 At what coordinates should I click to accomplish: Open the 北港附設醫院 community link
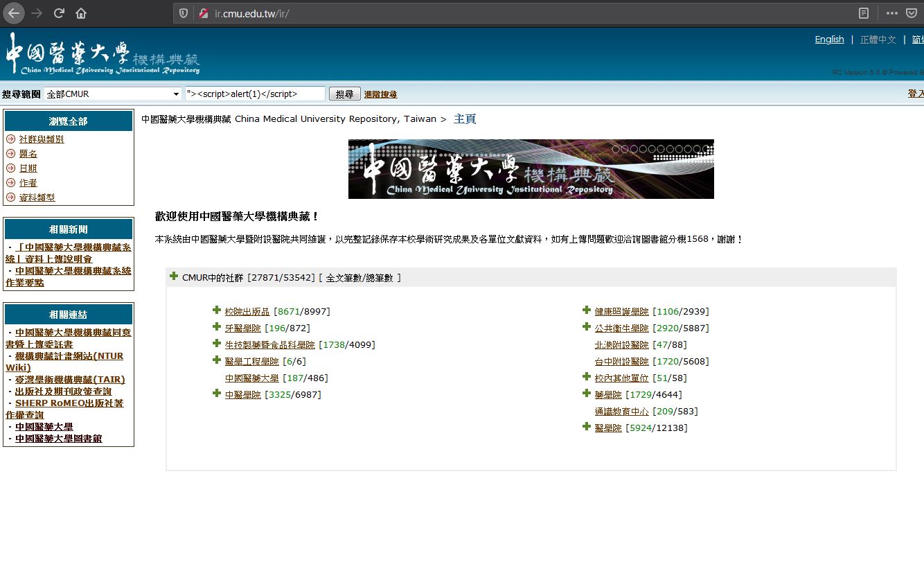[x=622, y=345]
